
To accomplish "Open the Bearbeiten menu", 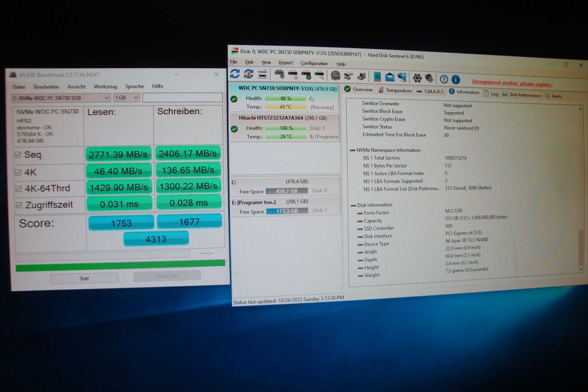I will tap(46, 86).
